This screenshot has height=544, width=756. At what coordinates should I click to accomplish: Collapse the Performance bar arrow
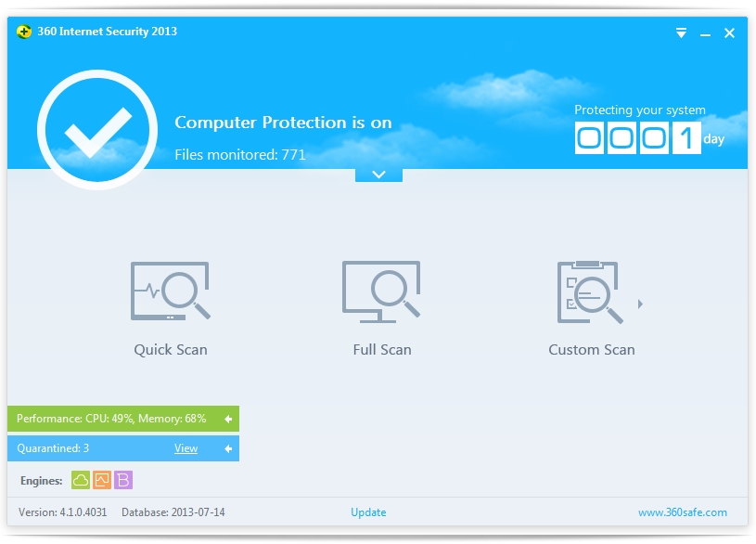pos(228,419)
